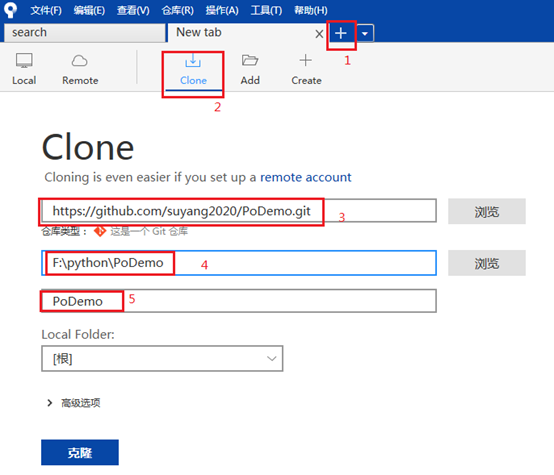
Task: Open the 帮助(H) menu
Action: (x=311, y=10)
